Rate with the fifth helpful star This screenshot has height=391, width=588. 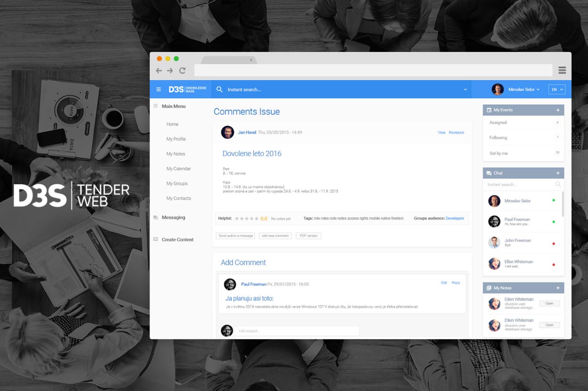coord(257,219)
